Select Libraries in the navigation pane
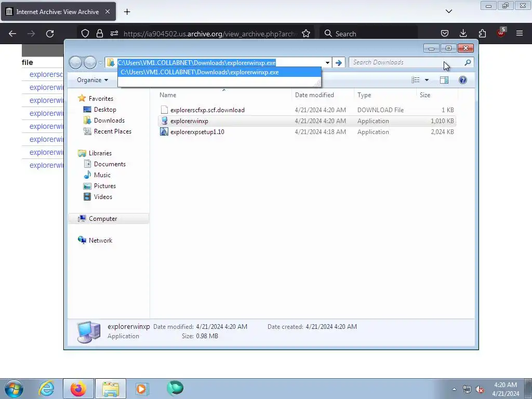This screenshot has width=532, height=399. click(100, 153)
